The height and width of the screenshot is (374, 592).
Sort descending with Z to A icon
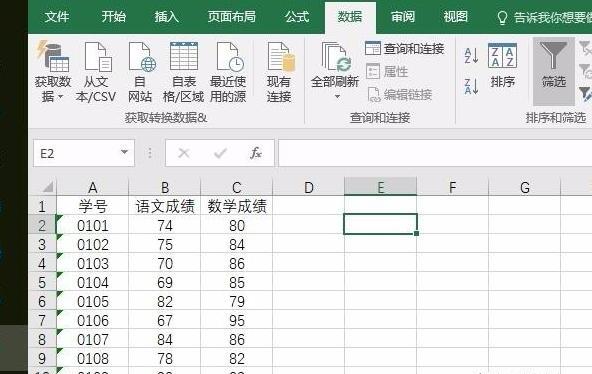pyautogui.click(x=472, y=86)
